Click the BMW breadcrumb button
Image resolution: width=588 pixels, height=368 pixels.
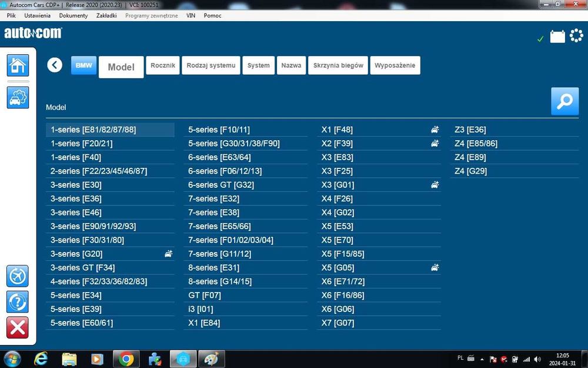pyautogui.click(x=83, y=65)
